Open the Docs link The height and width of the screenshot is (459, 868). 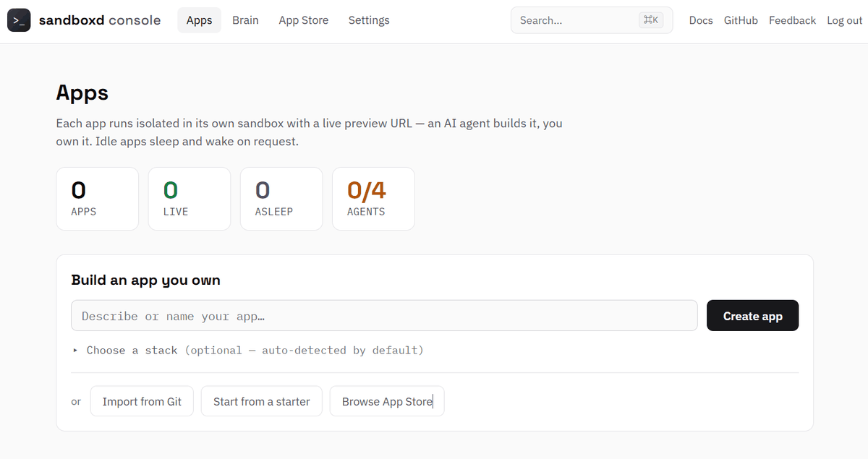pyautogui.click(x=701, y=20)
